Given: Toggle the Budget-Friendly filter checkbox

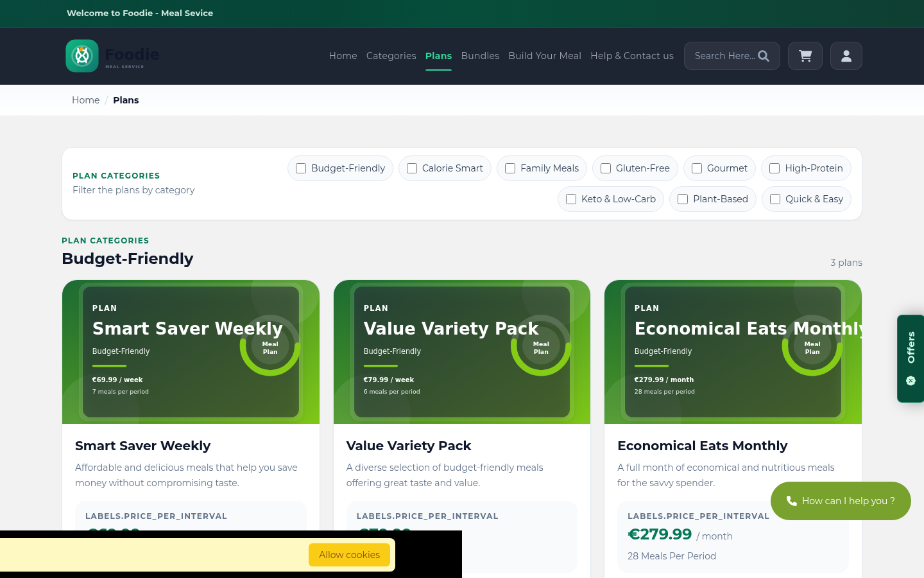Looking at the screenshot, I should click(301, 168).
